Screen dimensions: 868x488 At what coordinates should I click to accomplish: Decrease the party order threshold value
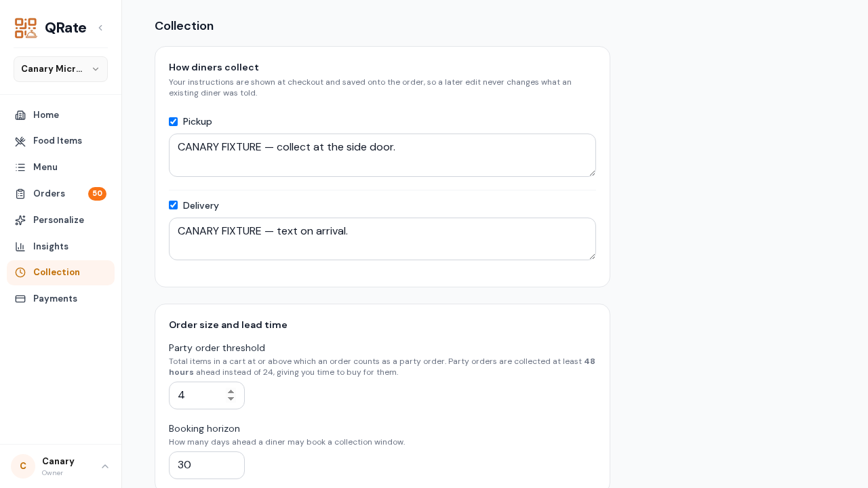pyautogui.click(x=231, y=399)
